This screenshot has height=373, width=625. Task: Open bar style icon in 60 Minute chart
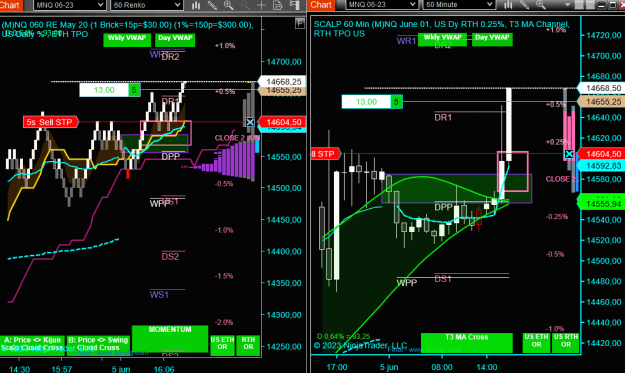(508, 5)
